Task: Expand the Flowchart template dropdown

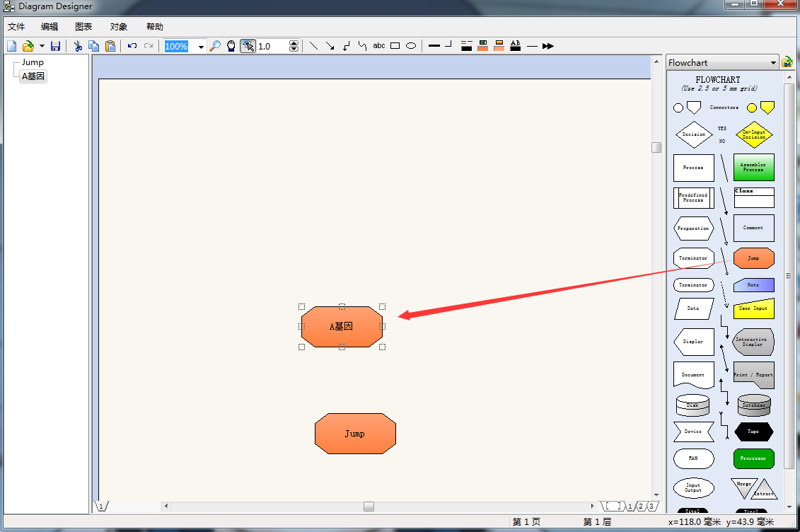Action: pyautogui.click(x=772, y=63)
